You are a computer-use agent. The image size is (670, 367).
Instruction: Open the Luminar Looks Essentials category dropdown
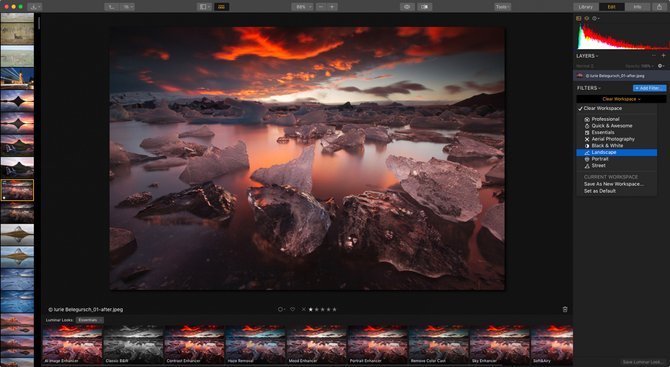click(x=89, y=320)
